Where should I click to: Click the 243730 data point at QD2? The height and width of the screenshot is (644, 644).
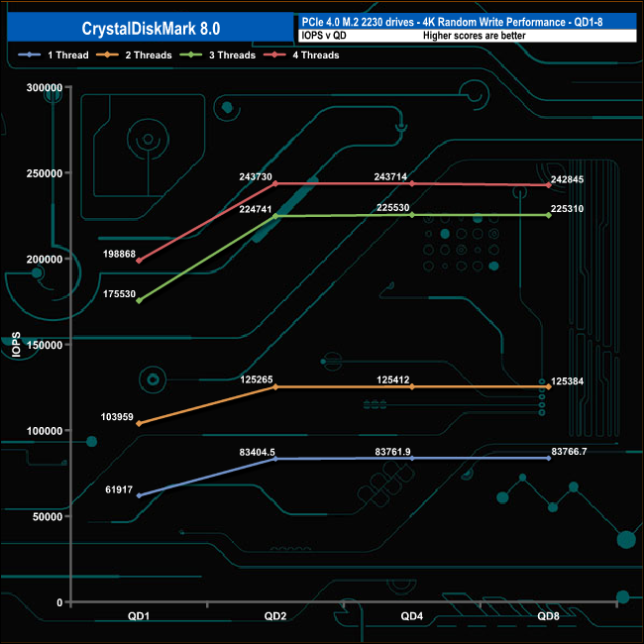(275, 183)
